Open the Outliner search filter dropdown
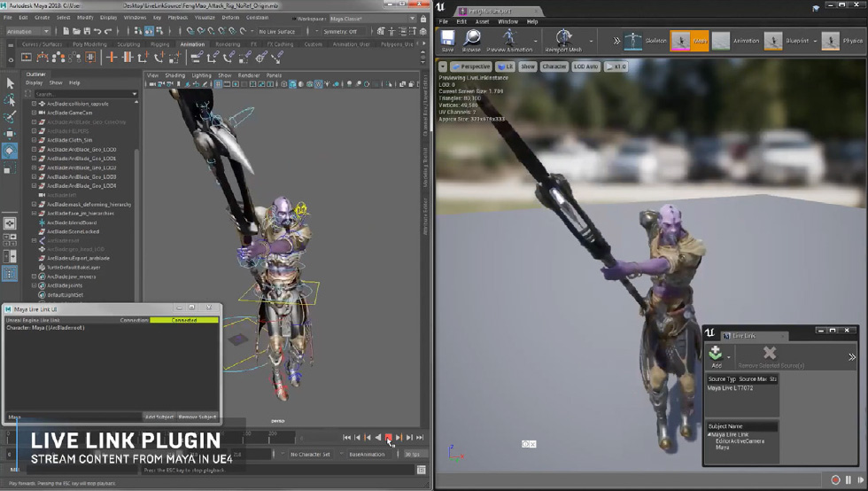Screen dimensions: 868x491 point(135,94)
